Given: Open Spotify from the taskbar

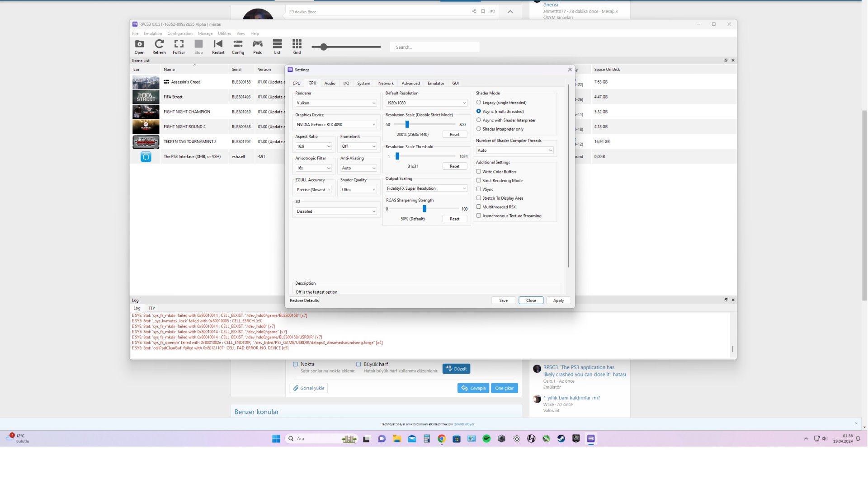Looking at the screenshot, I should point(486,439).
